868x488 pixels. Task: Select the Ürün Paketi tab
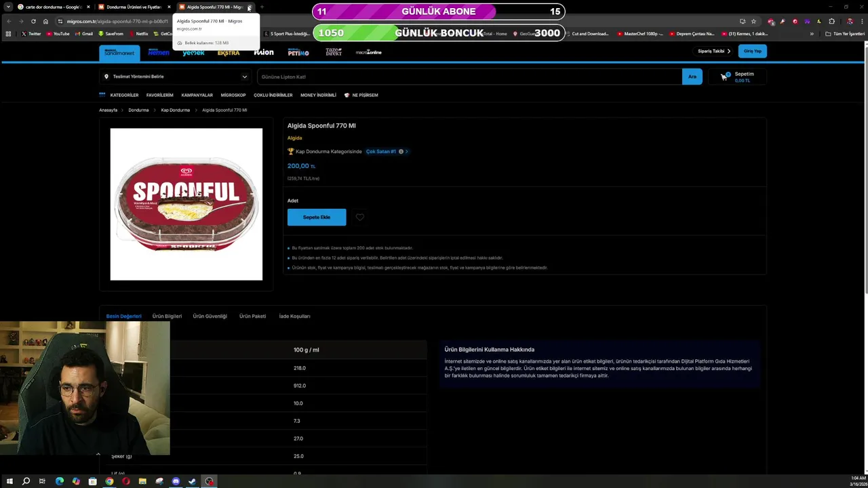pos(252,316)
